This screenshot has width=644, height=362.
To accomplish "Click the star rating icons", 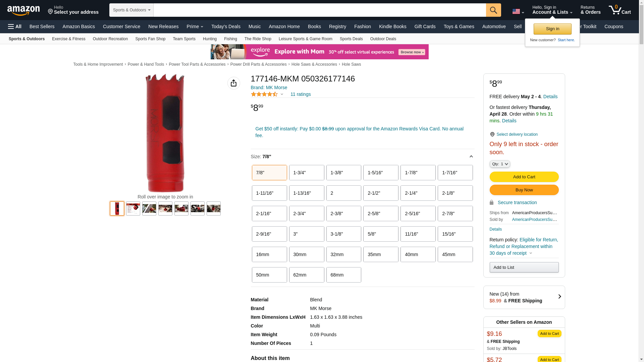I will coord(264,94).
